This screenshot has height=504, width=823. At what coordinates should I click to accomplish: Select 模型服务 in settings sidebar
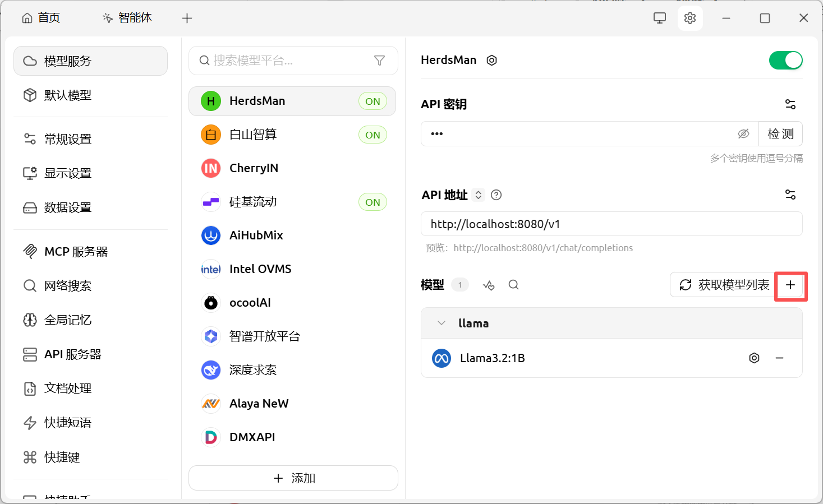90,61
